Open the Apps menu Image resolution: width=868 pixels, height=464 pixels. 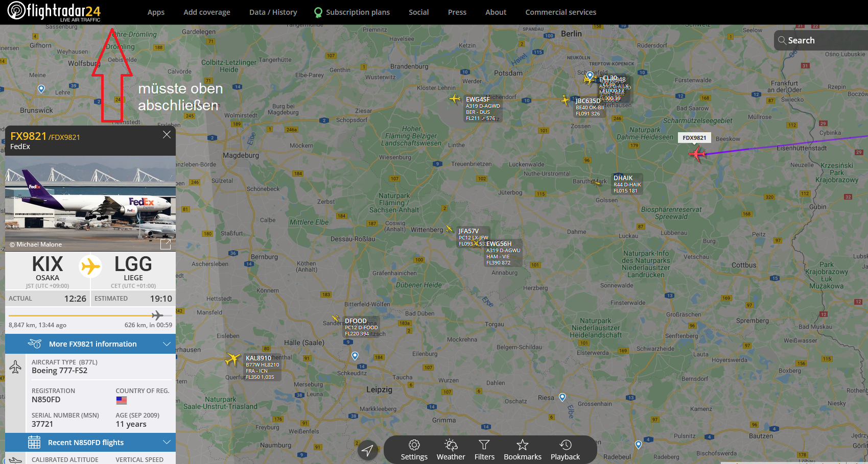(156, 12)
